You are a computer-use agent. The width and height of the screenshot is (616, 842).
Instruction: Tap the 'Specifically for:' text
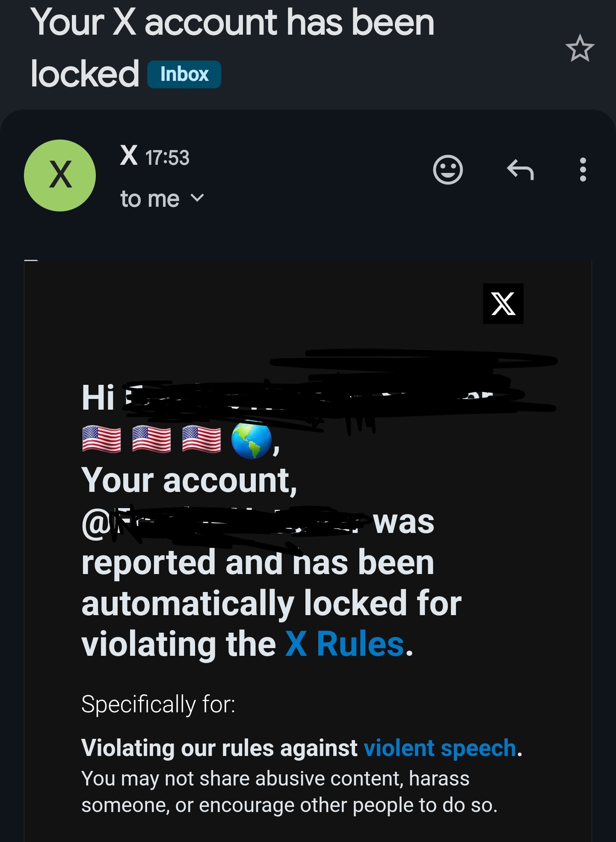coord(158,704)
